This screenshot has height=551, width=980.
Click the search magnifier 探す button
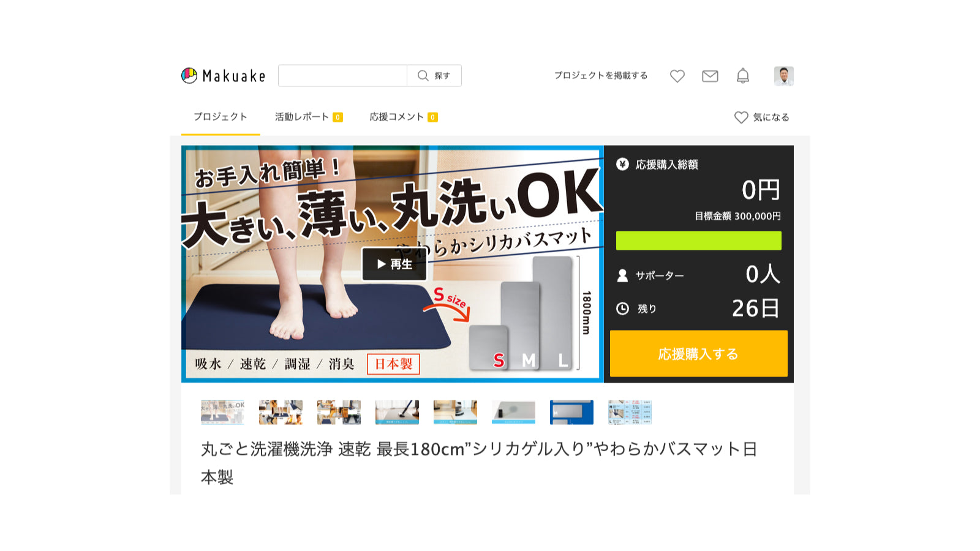point(434,76)
